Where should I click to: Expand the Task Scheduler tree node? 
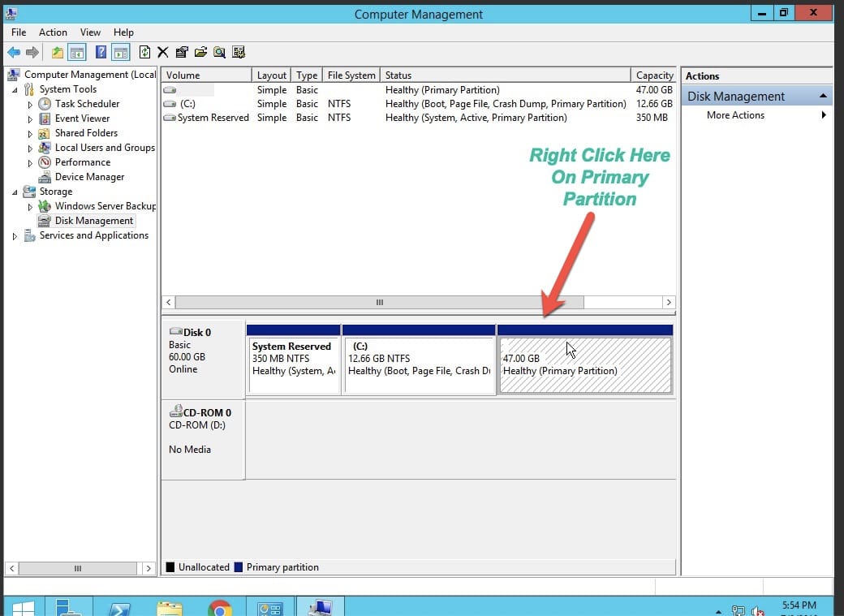pos(30,105)
